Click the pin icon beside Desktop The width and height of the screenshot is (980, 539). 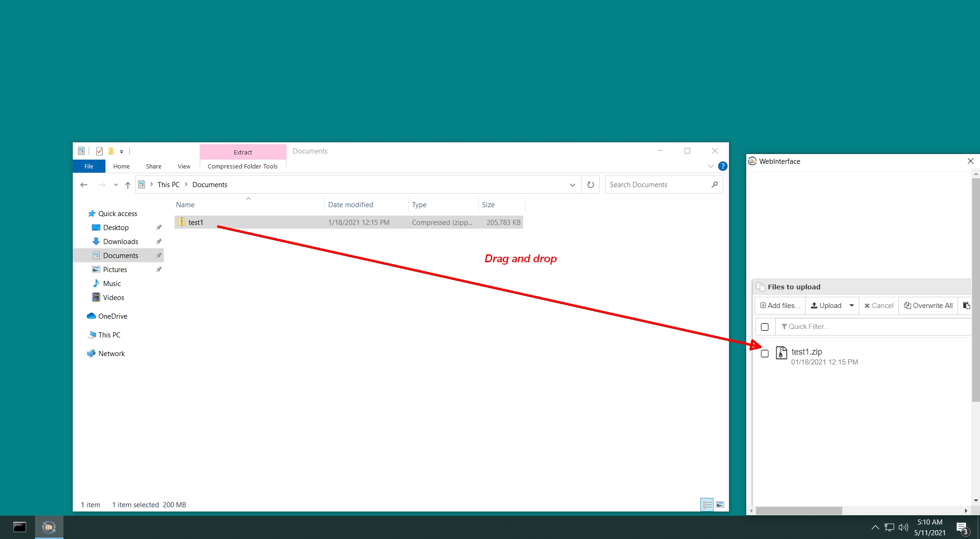click(159, 228)
